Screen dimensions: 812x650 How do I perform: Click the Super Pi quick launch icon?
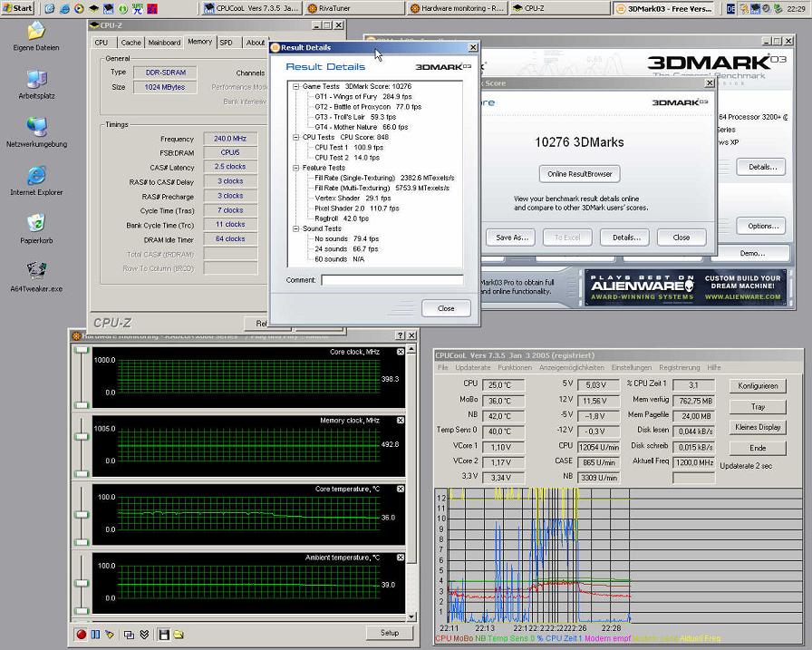tap(137, 8)
